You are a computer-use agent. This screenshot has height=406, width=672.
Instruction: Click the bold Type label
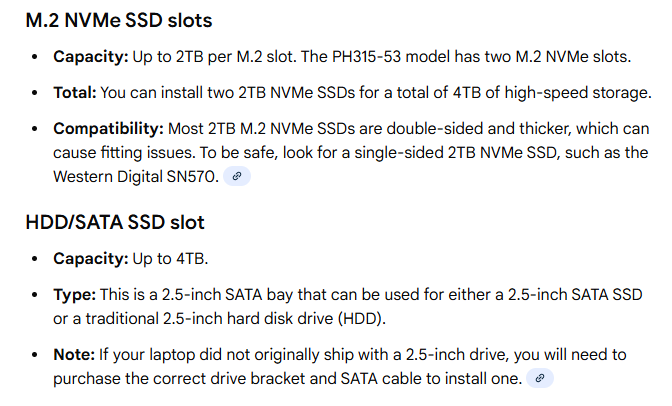tap(75, 295)
